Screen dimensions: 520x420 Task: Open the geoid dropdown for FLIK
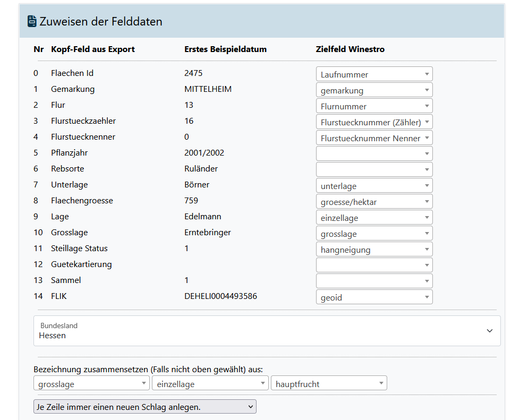[374, 297]
